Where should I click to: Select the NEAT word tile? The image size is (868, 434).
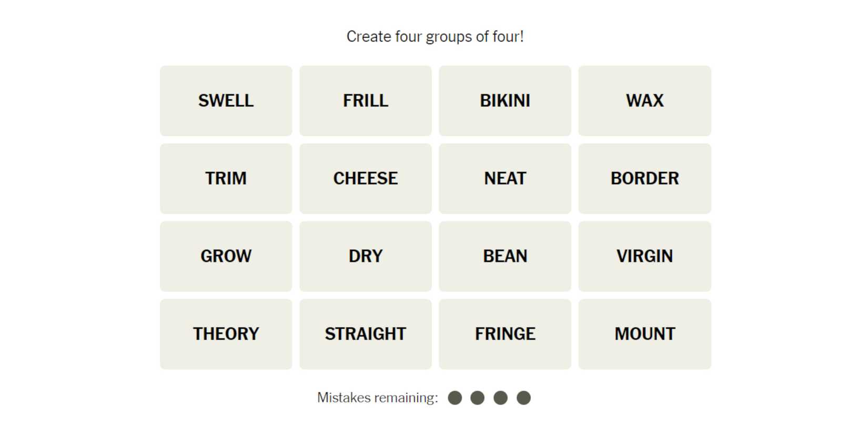(x=504, y=178)
